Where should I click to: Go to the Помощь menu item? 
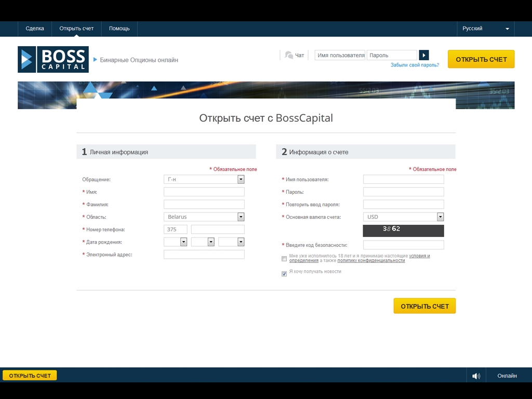(x=119, y=29)
